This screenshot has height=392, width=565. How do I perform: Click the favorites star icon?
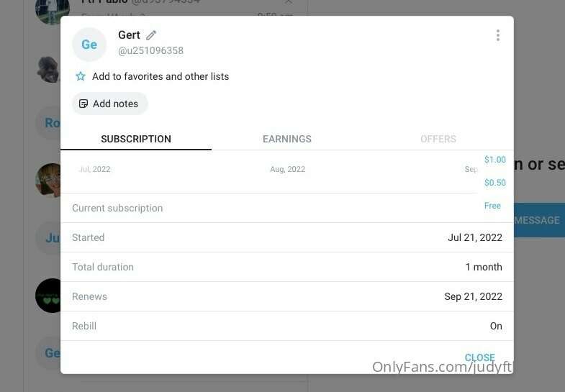click(81, 76)
